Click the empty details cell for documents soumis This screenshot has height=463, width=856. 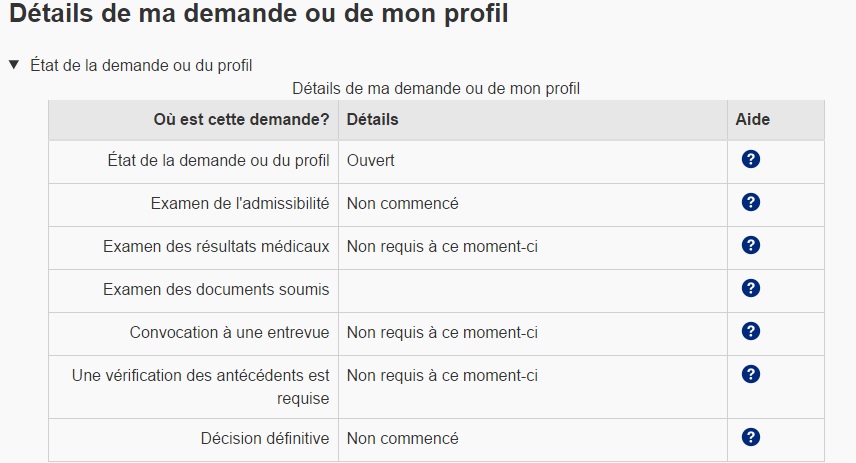click(532, 290)
